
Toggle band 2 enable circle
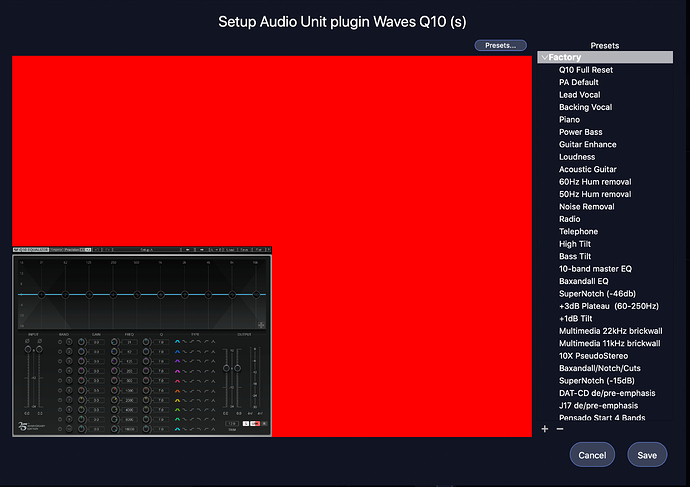60,352
